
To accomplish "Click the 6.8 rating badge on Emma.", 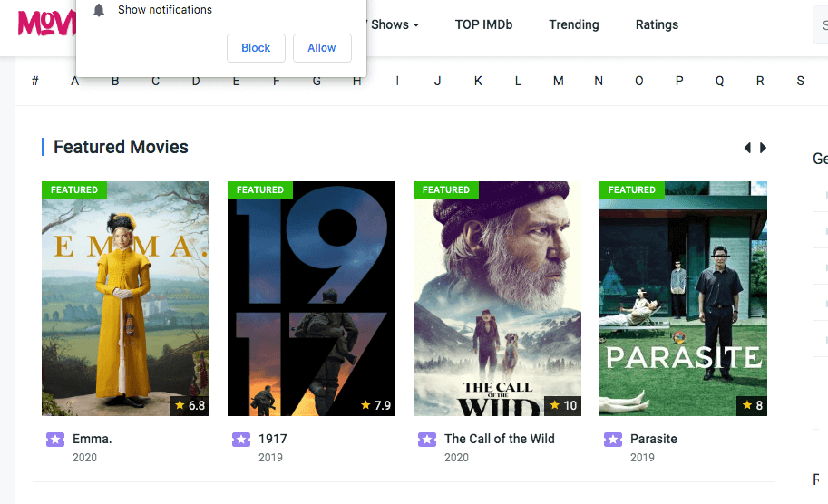I will point(190,405).
